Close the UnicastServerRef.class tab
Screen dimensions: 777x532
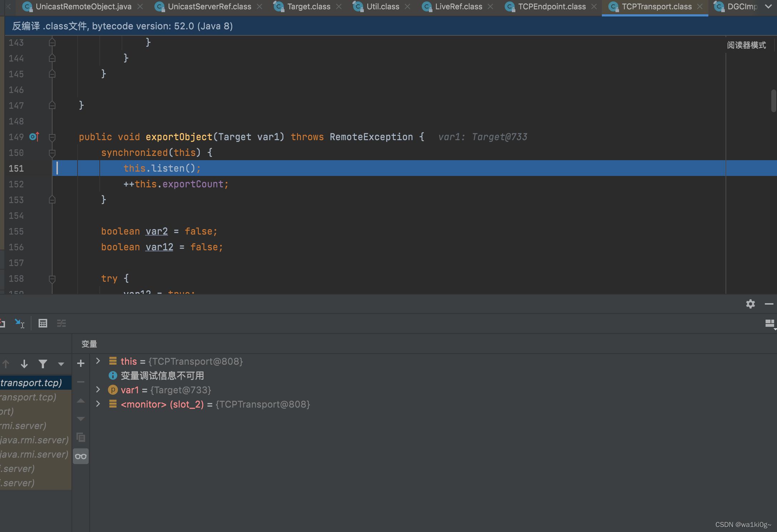tap(260, 7)
